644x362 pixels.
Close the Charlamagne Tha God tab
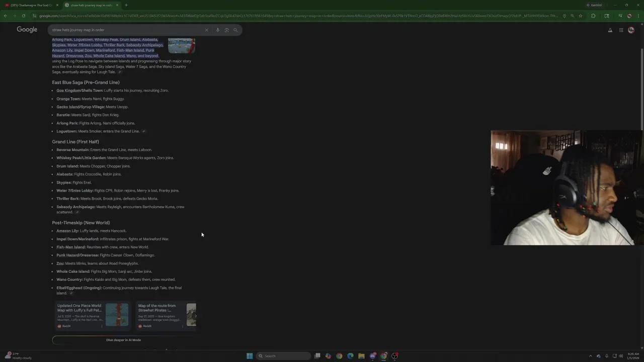coord(57,5)
